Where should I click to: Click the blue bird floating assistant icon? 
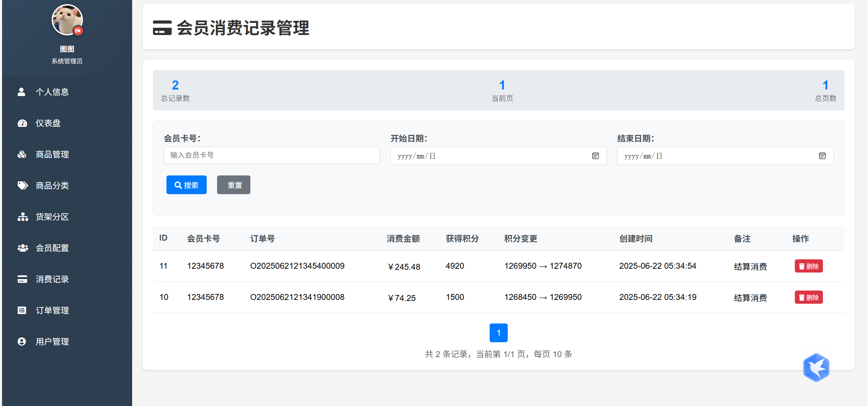click(x=816, y=368)
